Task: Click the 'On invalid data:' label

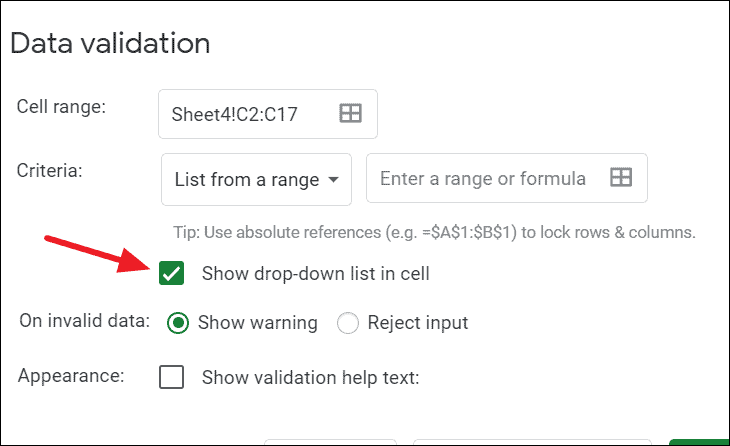Action: (84, 322)
